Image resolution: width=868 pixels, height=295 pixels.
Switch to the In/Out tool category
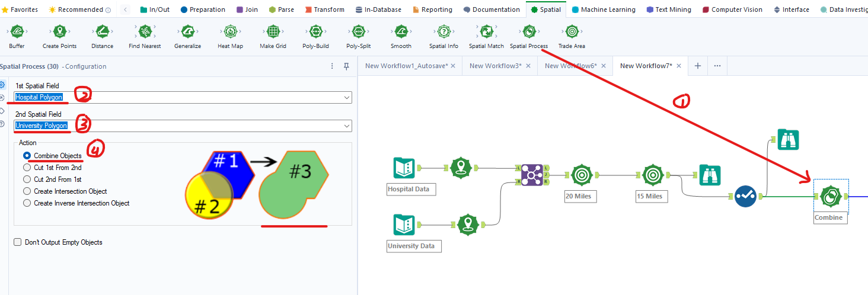coord(155,9)
